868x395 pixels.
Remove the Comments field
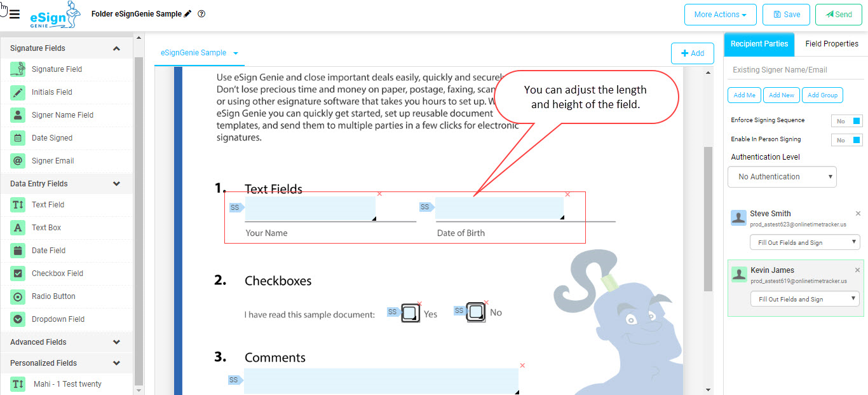(x=522, y=365)
